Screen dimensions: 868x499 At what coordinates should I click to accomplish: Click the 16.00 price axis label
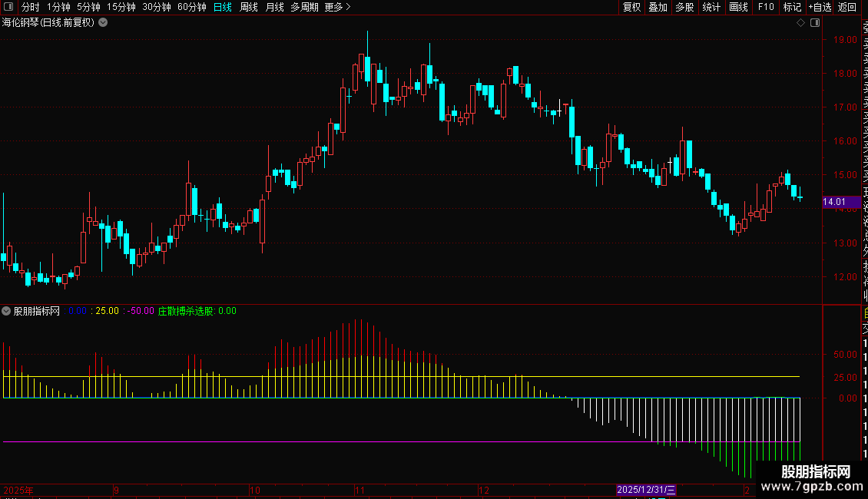(845, 141)
